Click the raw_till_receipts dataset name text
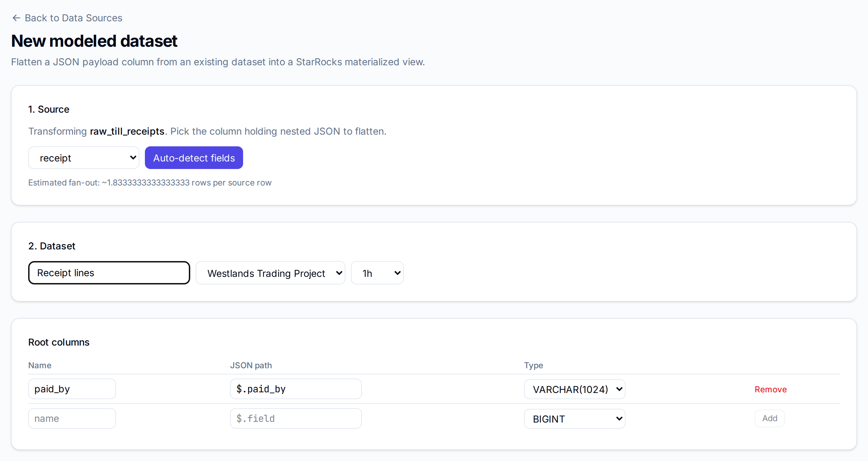The image size is (868, 461). click(x=127, y=131)
